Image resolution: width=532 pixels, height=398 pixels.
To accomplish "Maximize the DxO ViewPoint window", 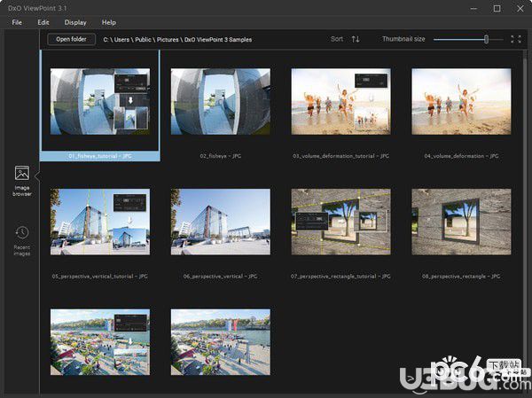I will pyautogui.click(x=497, y=9).
